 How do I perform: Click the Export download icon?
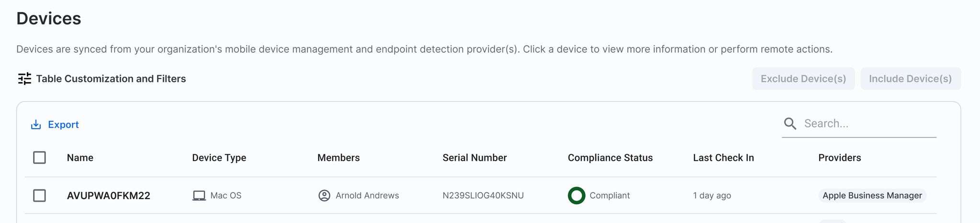point(36,125)
